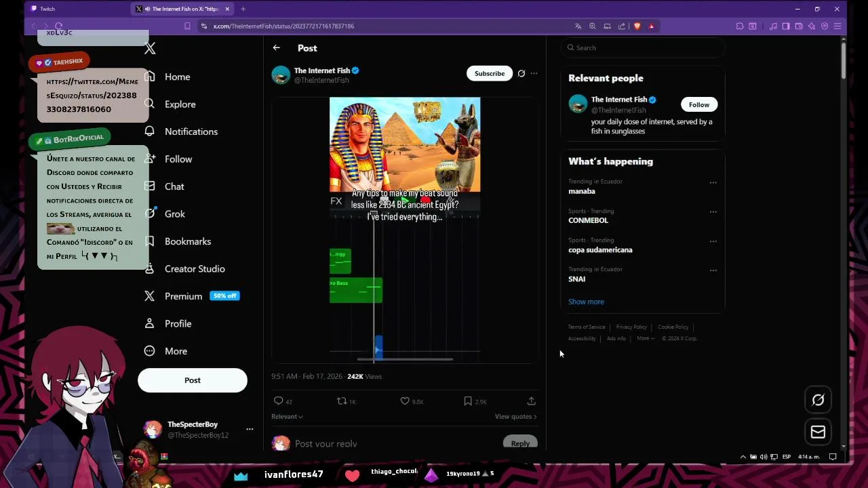Screen dimensions: 868x488
Task: Open the Profile person icon
Action: coord(150,323)
